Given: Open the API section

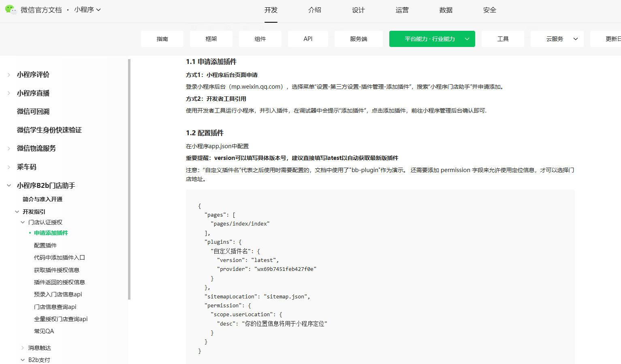Looking at the screenshot, I should coord(308,39).
